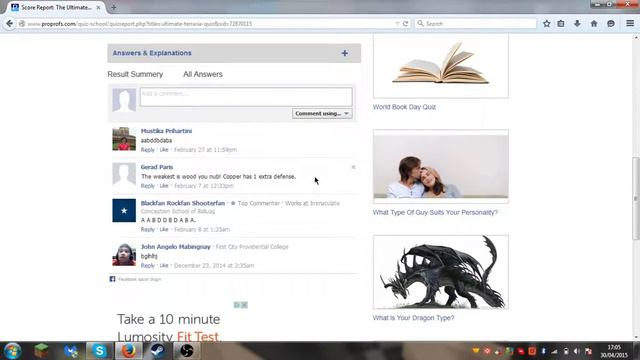Click John Angelo Mabingnay's avatar photo
This screenshot has width=640, height=360.
pyautogui.click(x=124, y=254)
